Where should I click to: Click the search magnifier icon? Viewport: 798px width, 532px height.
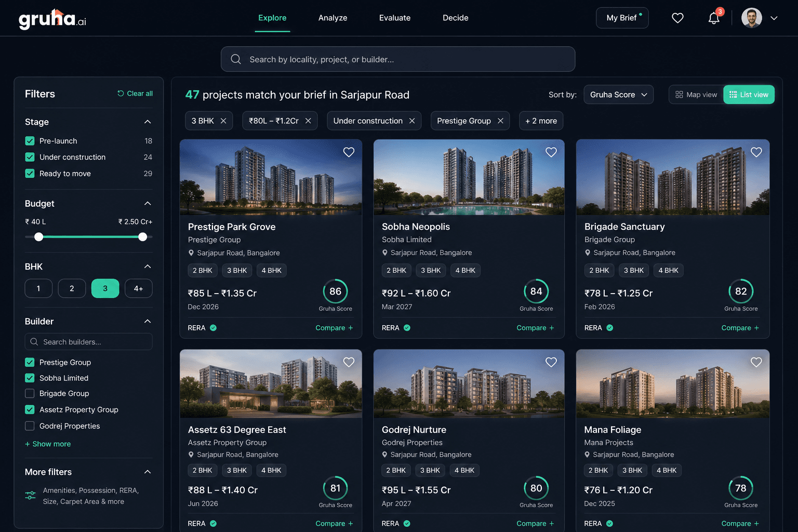click(236, 59)
